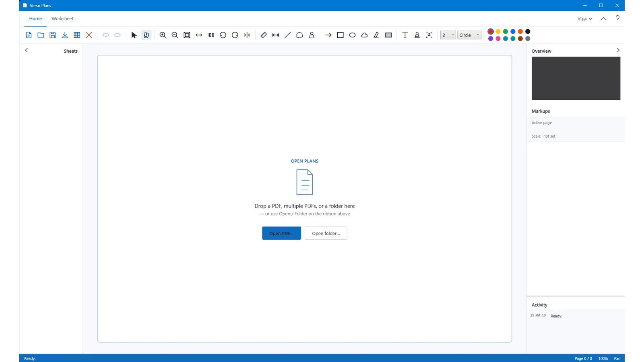This screenshot has width=644, height=362.
Task: Select the Highlighter pen tool
Action: click(x=376, y=35)
